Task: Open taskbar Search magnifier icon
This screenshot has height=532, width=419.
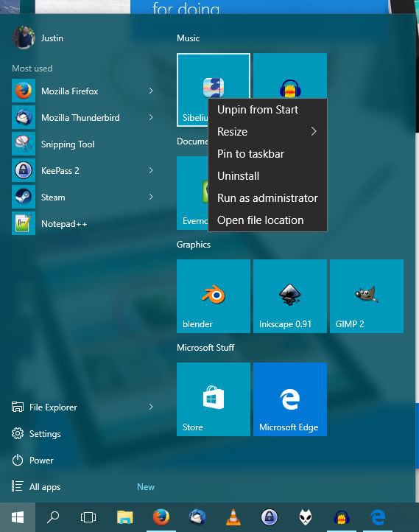Action: tap(53, 517)
